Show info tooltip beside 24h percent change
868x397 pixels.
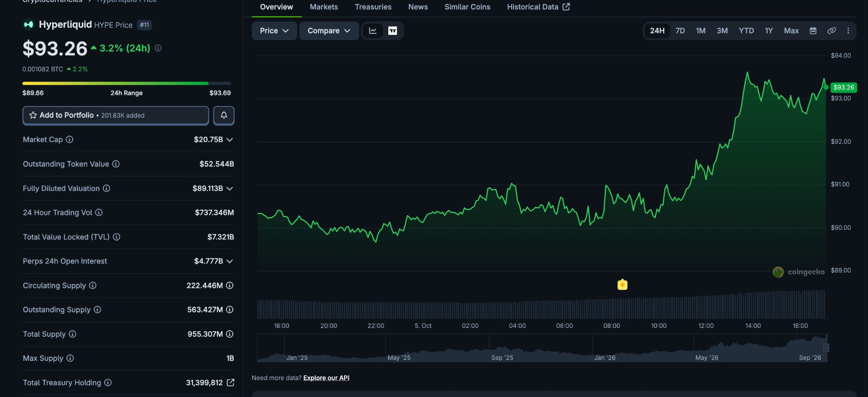(x=158, y=48)
